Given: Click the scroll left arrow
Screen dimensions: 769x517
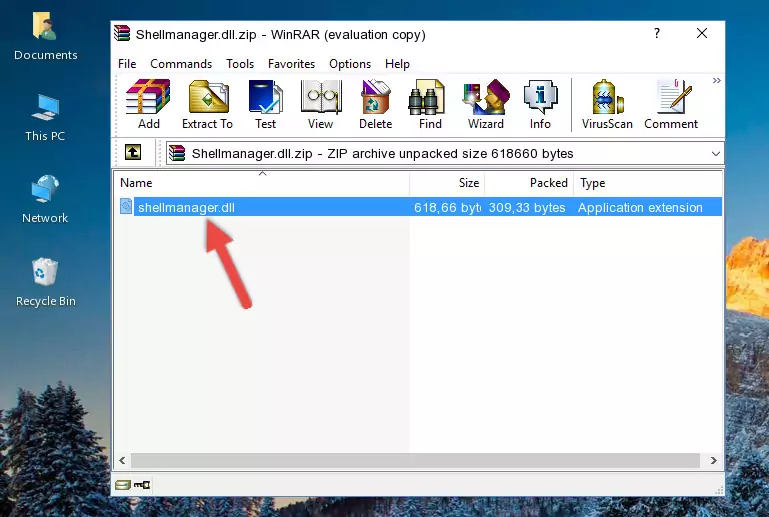Looking at the screenshot, I should [122, 461].
